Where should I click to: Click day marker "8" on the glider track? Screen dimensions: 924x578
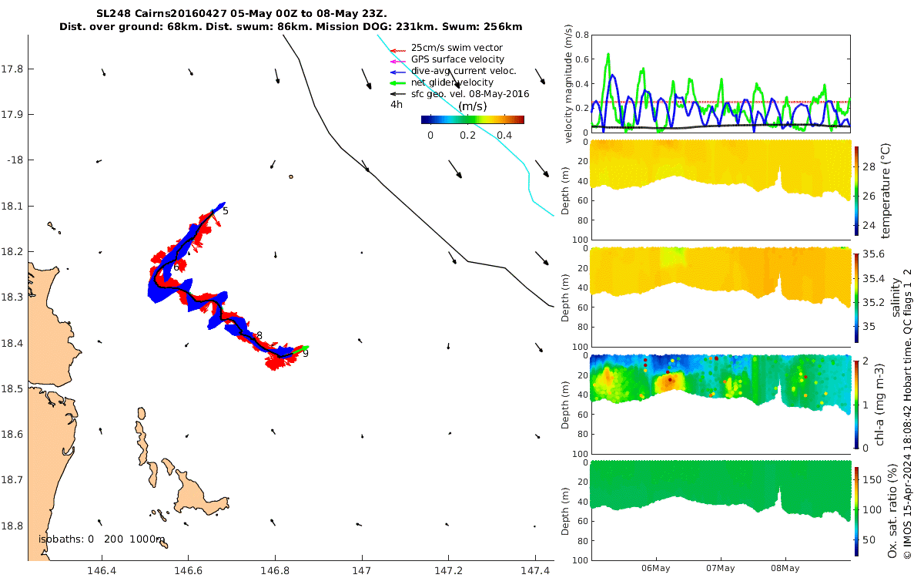259,335
